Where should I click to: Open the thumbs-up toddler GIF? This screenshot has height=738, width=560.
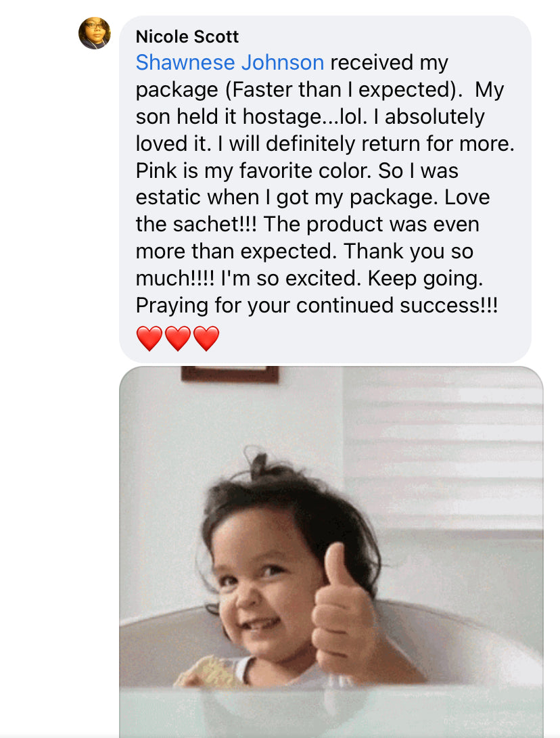pos(331,552)
